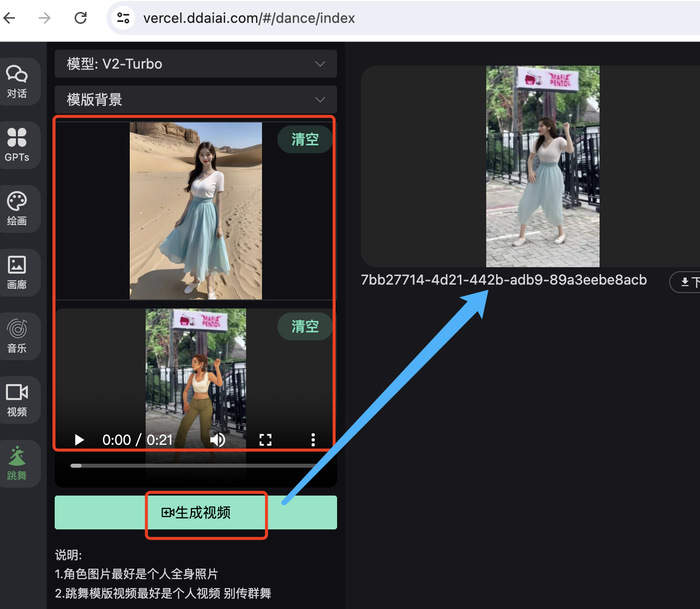Click the generated dance video thumbnail

coord(542,167)
